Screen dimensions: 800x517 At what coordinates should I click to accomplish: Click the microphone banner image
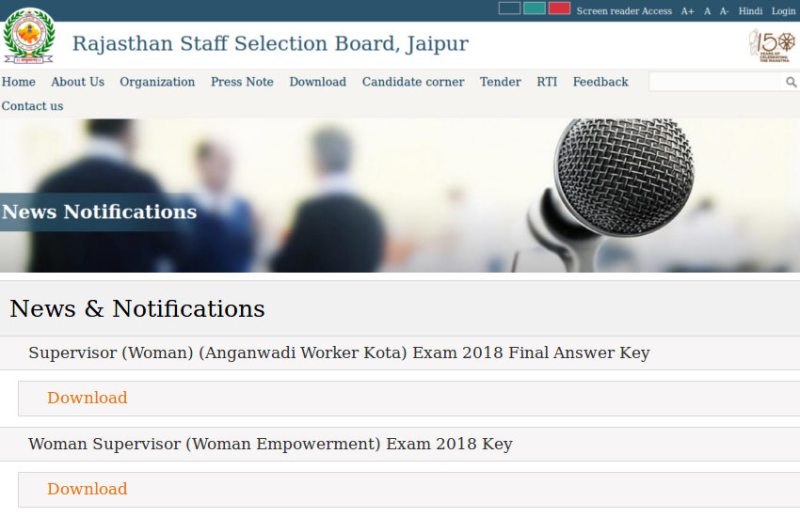click(400, 195)
